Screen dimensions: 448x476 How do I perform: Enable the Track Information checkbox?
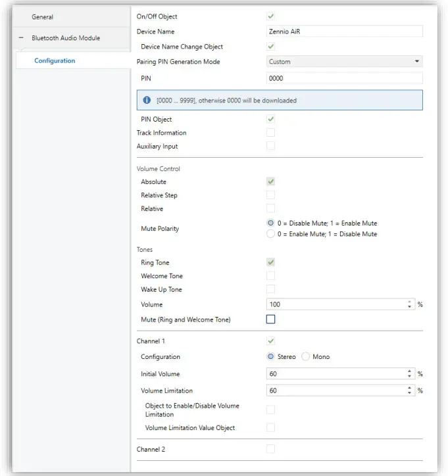[x=270, y=133]
